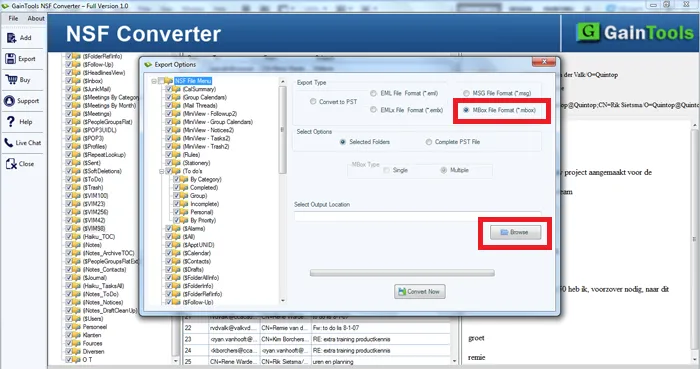Select (Haiku_TOC) in main tree
700x369 pixels.
(x=99, y=237)
